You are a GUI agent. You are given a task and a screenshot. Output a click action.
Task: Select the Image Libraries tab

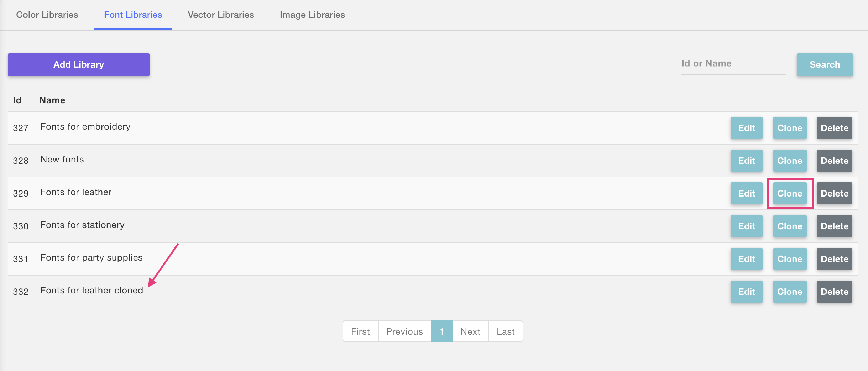[x=312, y=15]
